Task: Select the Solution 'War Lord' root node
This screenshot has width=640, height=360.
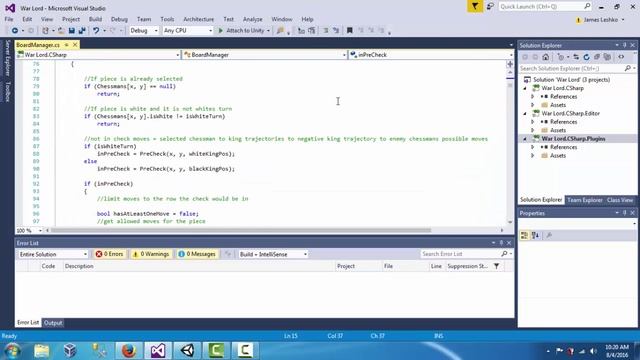Action: 571,80
